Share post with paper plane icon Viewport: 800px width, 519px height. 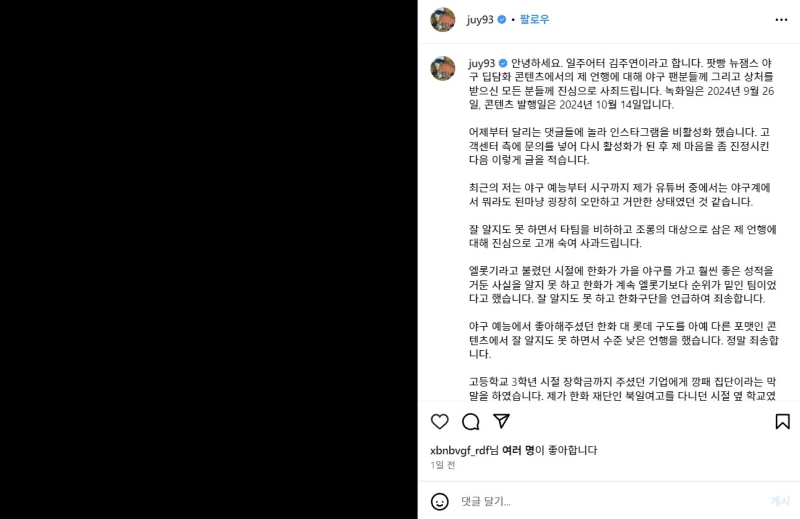502,421
